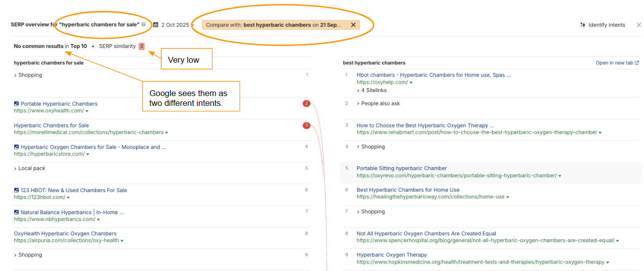This screenshot has width=644, height=271.
Task: Click the SERP similarity score badge
Action: (142, 47)
